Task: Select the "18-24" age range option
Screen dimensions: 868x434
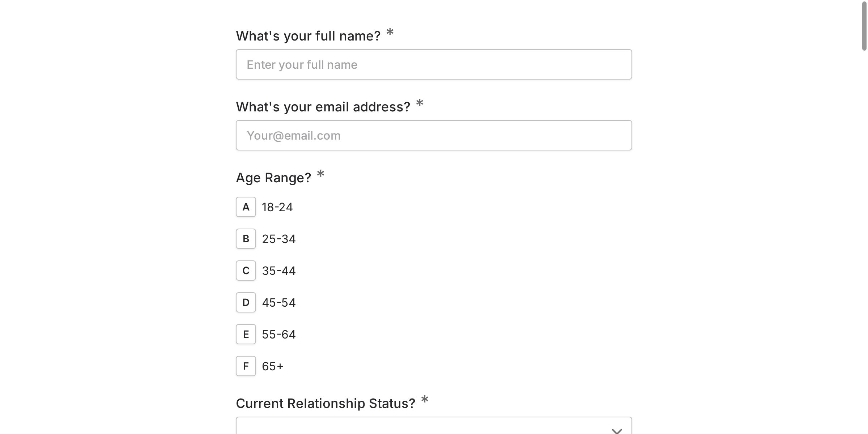Action: 278,207
